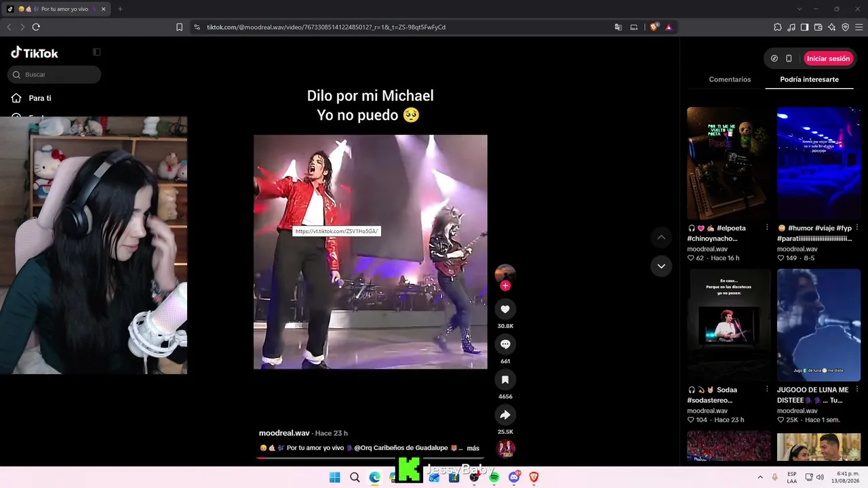
Task: Open the moodreal.wav profile under the video
Action: (284, 433)
